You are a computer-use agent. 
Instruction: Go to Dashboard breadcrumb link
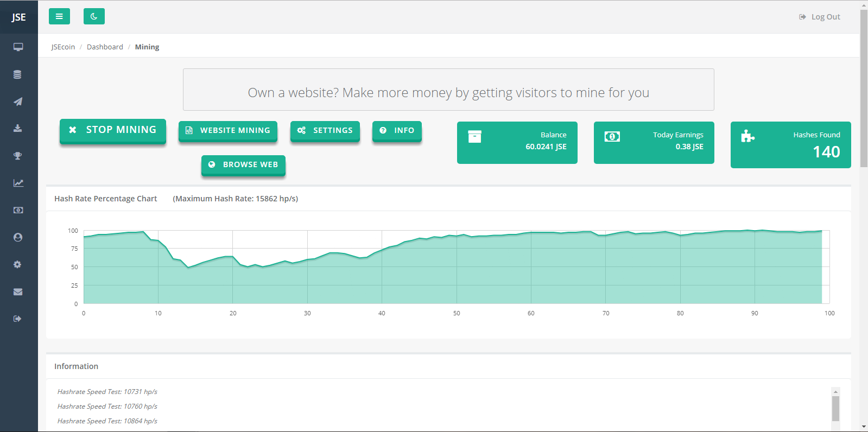[105, 47]
